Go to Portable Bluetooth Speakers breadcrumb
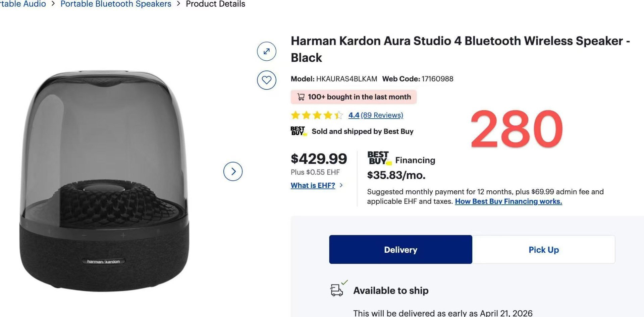This screenshot has width=644, height=317. coord(116,4)
